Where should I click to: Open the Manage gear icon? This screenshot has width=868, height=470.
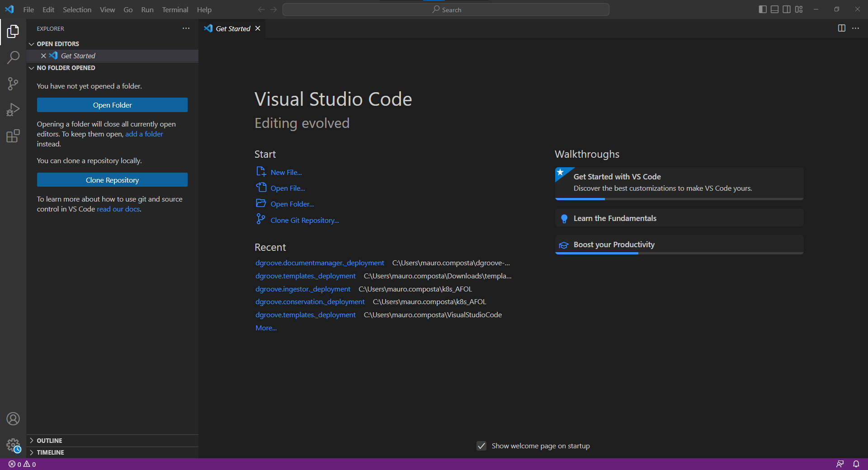click(x=13, y=445)
